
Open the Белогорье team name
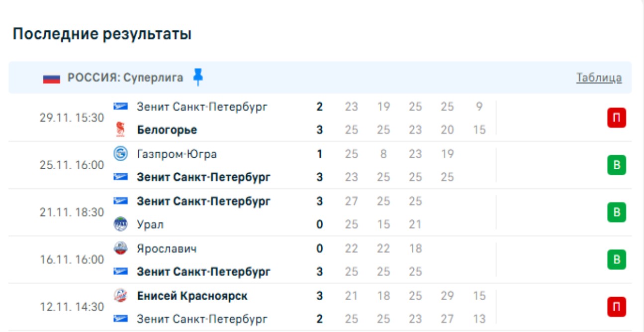tap(167, 130)
